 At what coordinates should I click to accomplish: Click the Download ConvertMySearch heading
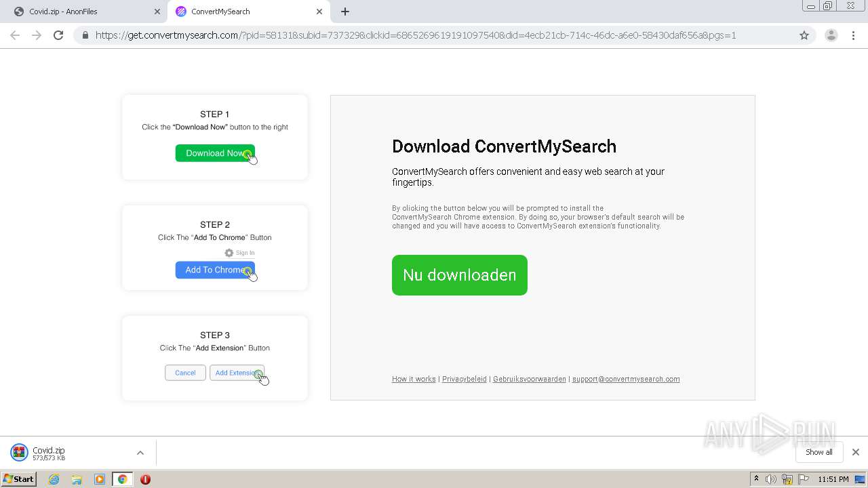tap(505, 146)
